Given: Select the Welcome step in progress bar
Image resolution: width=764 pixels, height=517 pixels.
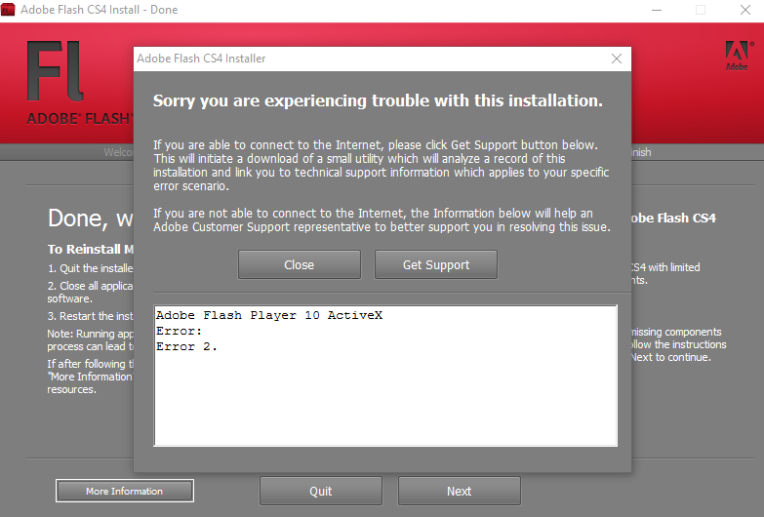Looking at the screenshot, I should [118, 152].
